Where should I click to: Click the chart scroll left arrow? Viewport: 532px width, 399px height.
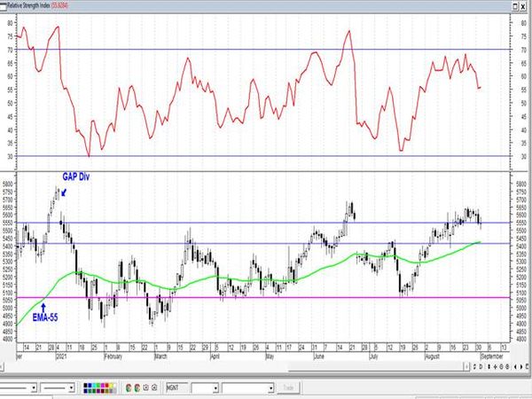click(x=515, y=367)
